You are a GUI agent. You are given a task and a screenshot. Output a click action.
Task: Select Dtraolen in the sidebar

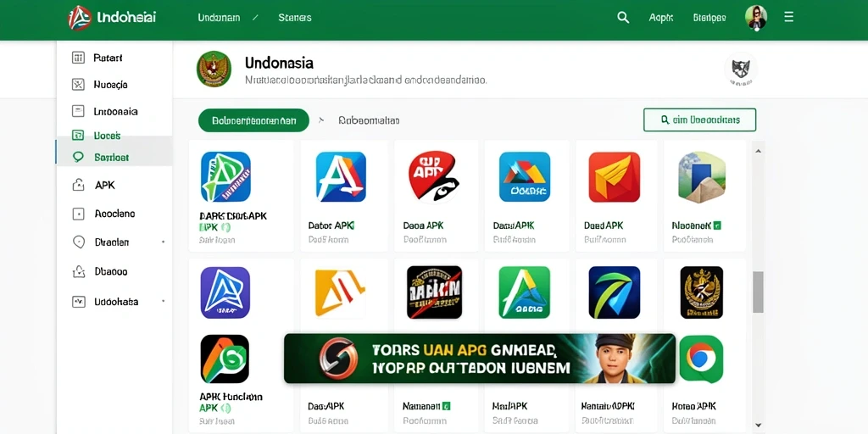[111, 242]
